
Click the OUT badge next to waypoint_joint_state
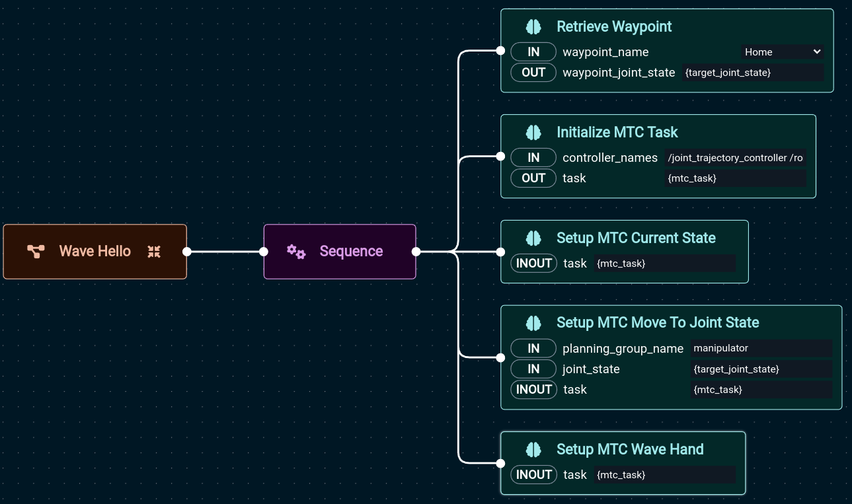[x=533, y=73]
